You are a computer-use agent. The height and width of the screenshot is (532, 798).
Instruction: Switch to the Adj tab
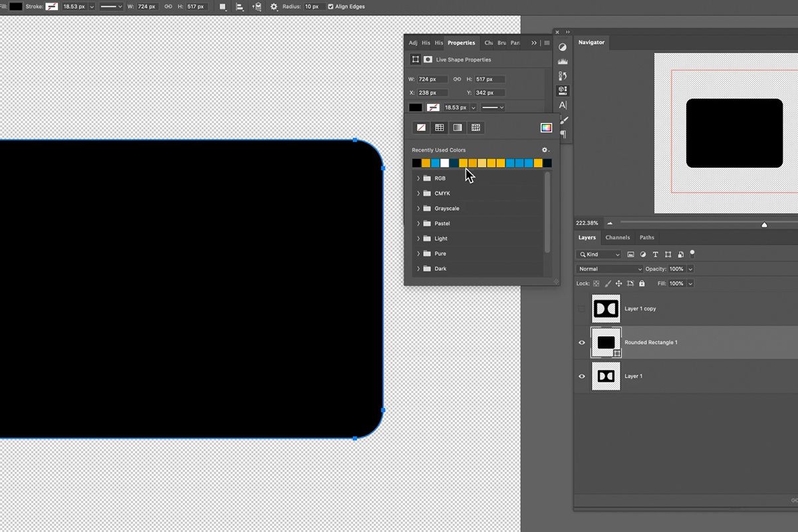(x=413, y=43)
